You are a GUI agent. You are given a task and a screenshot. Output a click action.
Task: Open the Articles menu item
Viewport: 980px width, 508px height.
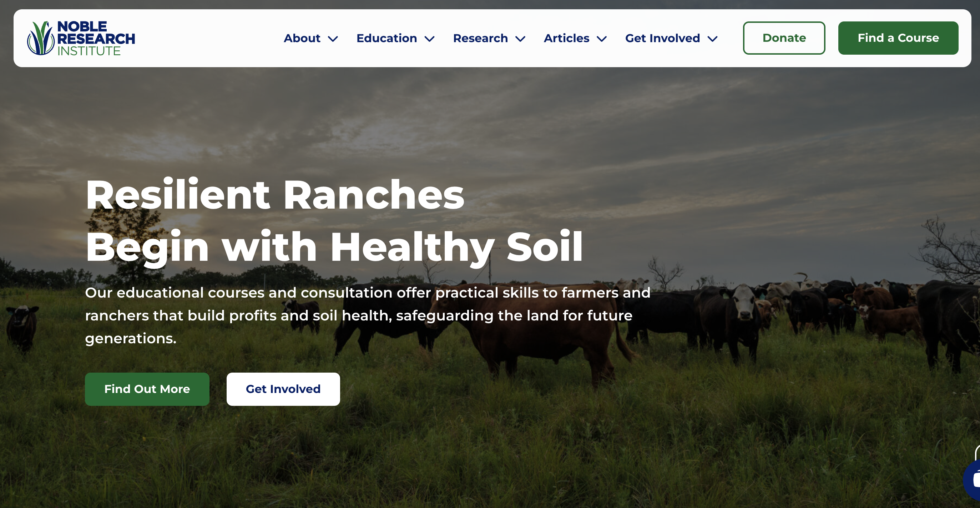(x=566, y=38)
